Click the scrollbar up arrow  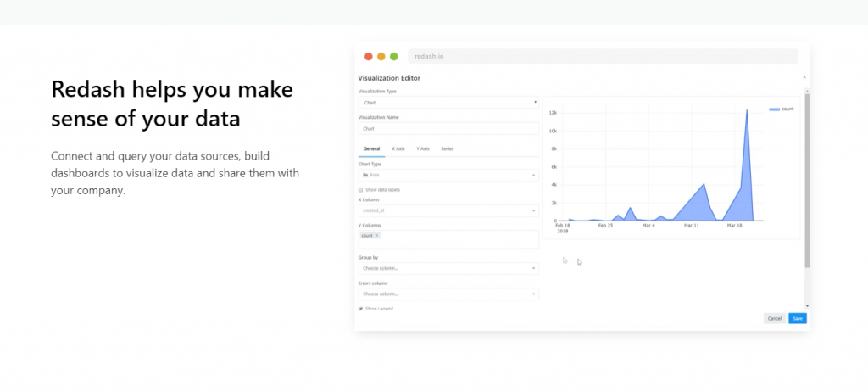tap(807, 91)
